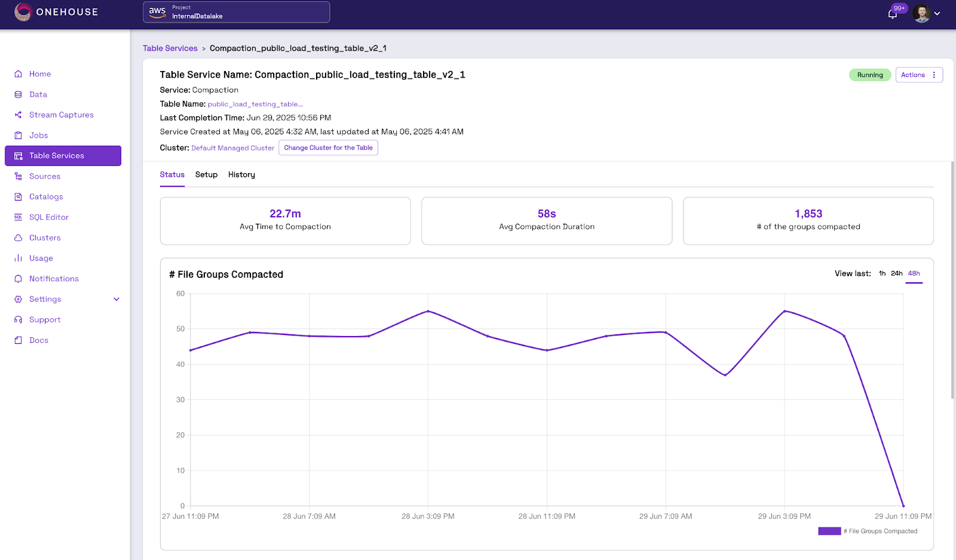Open the Support headset icon
The height and width of the screenshot is (560, 956).
pos(18,319)
